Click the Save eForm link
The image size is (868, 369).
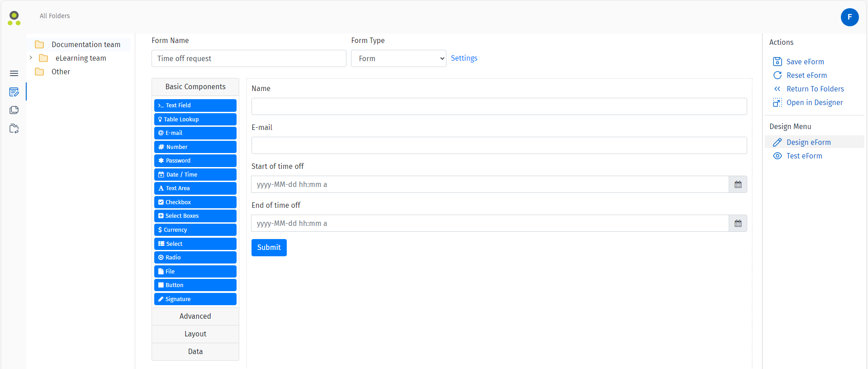click(x=805, y=62)
